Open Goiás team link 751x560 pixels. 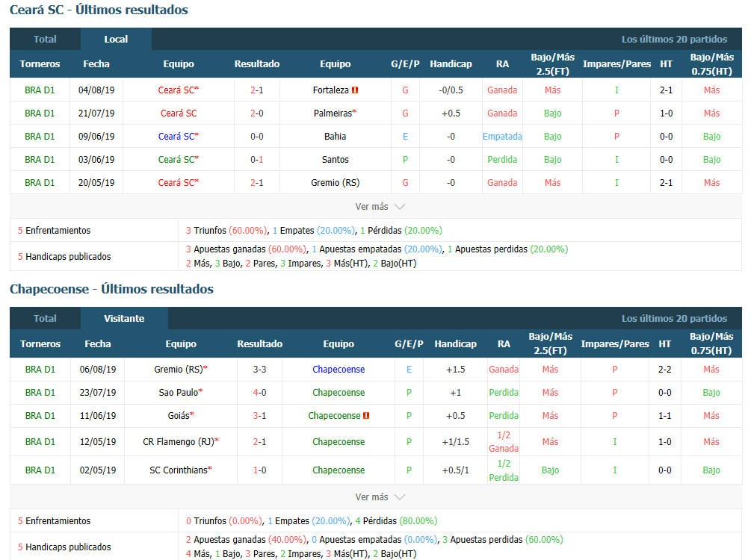click(x=179, y=415)
